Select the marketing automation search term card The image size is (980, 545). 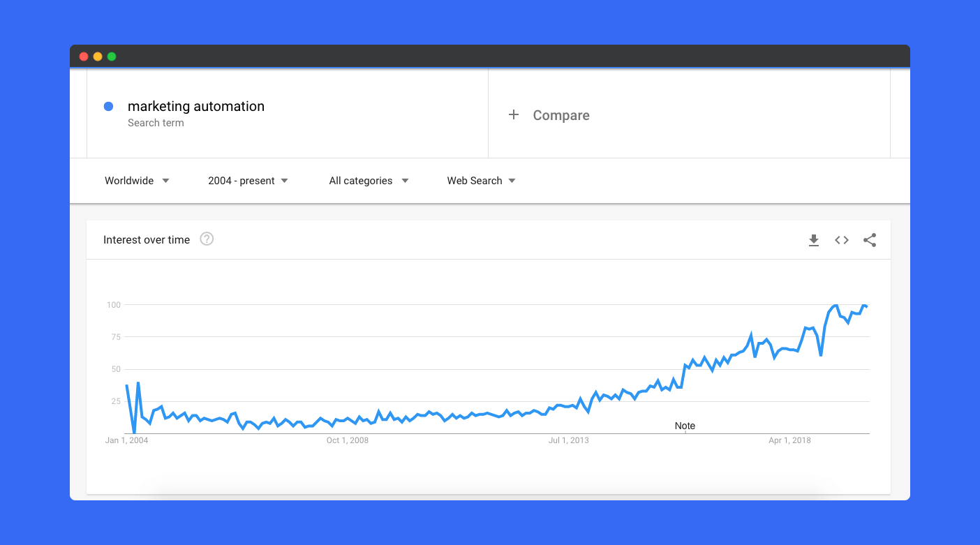coord(195,106)
